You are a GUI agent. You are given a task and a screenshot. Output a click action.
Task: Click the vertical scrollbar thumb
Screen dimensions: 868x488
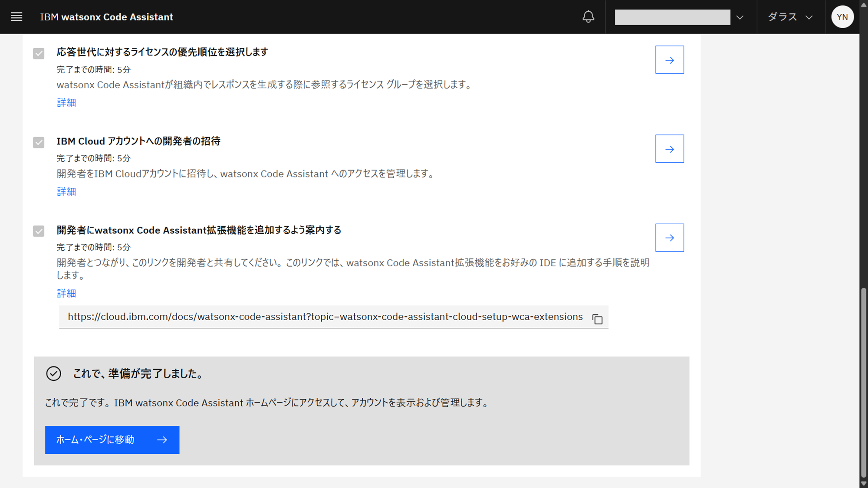point(863,382)
